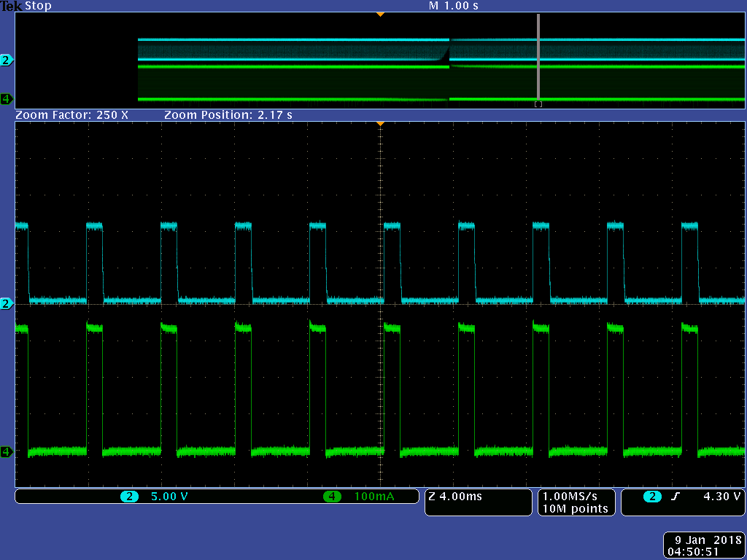The height and width of the screenshot is (560, 747).
Task: Click the channel 4 ground marker on main graticule
Action: 7,451
